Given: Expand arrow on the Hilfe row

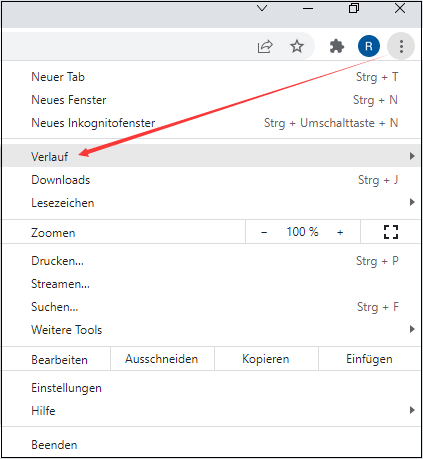Looking at the screenshot, I should click(x=412, y=410).
